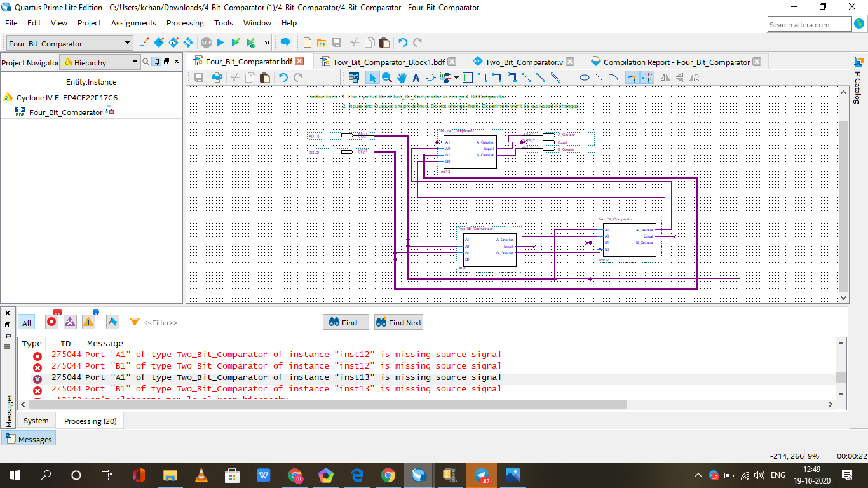This screenshot has width=868, height=488.
Task: Open VLC from the Windows taskbar
Action: tap(201, 475)
